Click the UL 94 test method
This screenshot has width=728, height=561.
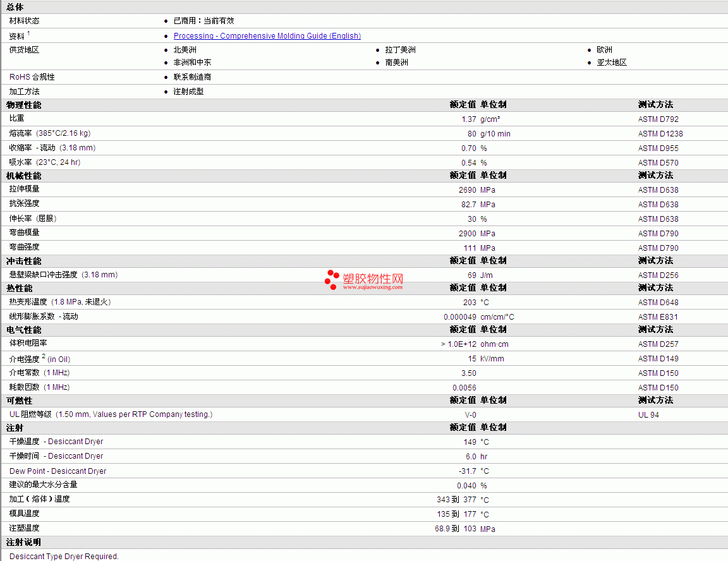coord(648,415)
